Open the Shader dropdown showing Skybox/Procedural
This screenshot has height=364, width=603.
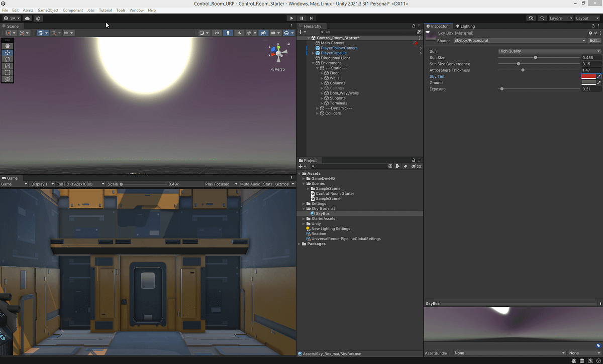tap(518, 40)
